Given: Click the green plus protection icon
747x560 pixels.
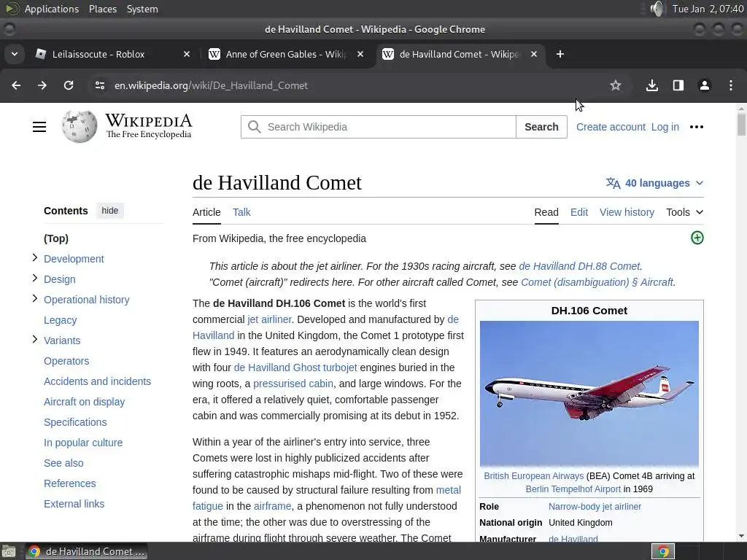Looking at the screenshot, I should coord(697,238).
